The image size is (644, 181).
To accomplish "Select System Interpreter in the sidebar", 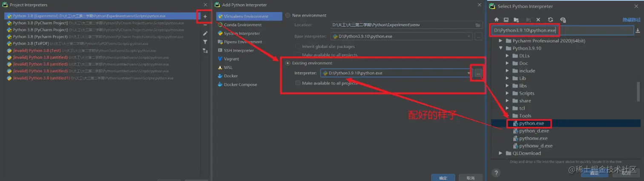I will point(249,33).
